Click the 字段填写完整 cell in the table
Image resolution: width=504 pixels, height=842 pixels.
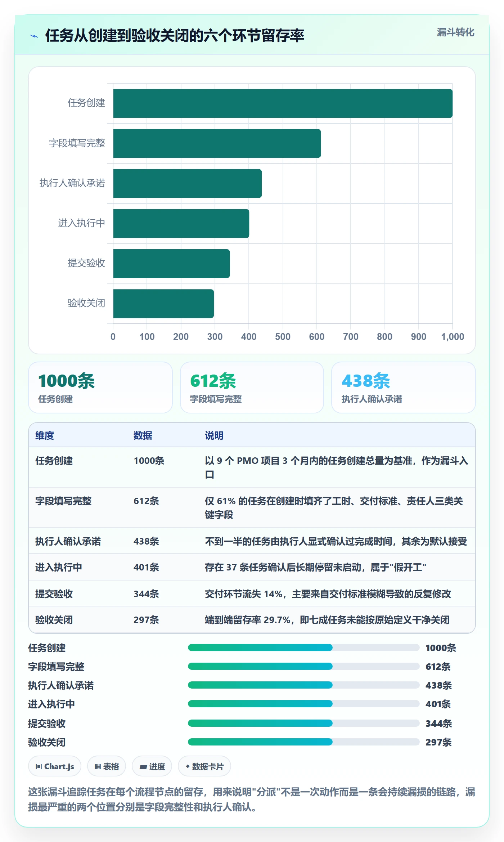pyautogui.click(x=63, y=501)
